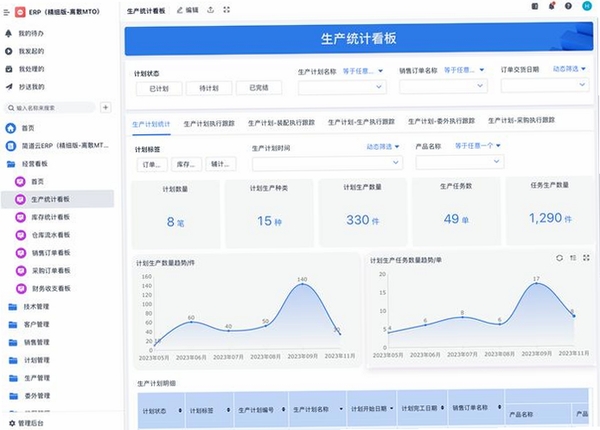Viewport: 600px width, 430px height.
Task: Open 动态筛选 for 生产计划时间
Action: pyautogui.click(x=383, y=147)
